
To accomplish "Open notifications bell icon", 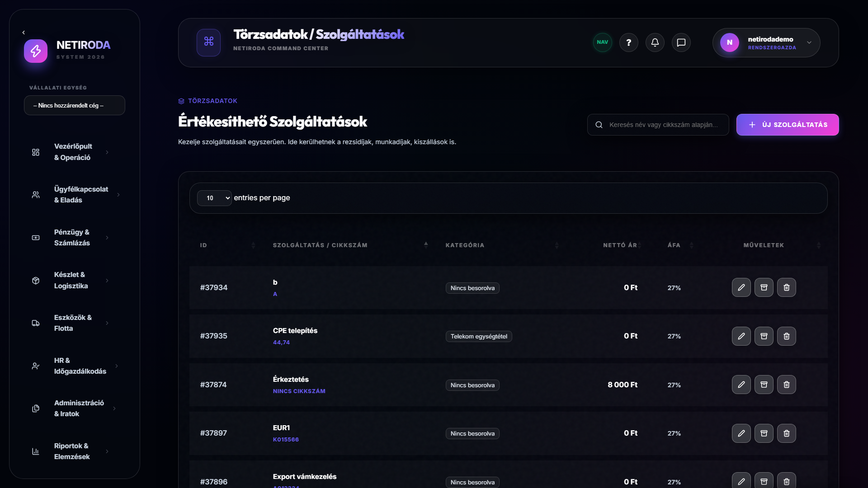I will coord(655,42).
